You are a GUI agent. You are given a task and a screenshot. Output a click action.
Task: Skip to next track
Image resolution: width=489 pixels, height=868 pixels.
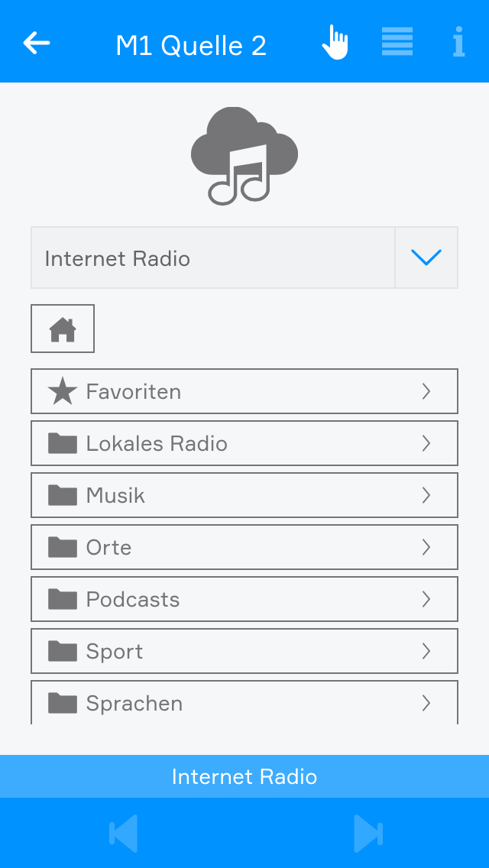368,833
